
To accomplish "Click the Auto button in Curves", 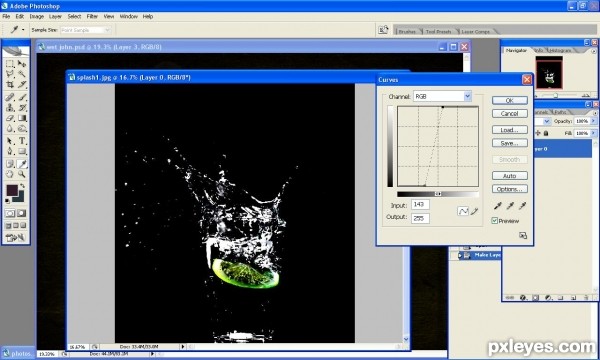I will (510, 176).
